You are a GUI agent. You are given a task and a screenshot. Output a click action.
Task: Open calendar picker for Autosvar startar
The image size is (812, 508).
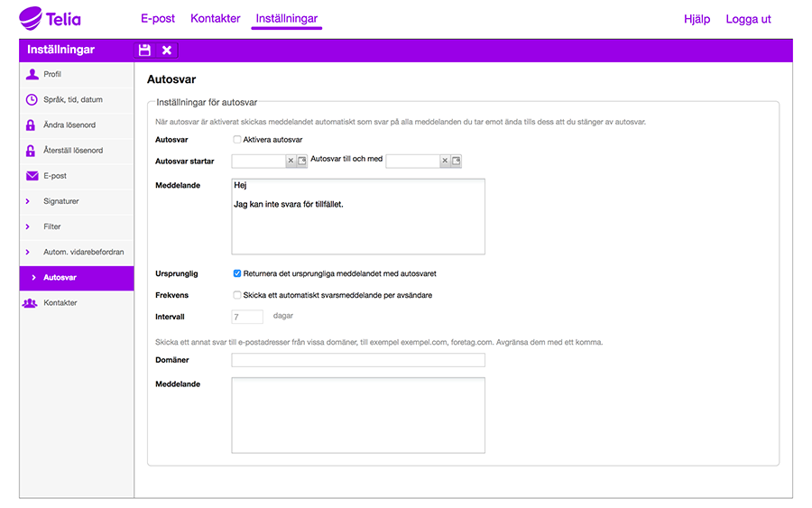click(x=302, y=161)
